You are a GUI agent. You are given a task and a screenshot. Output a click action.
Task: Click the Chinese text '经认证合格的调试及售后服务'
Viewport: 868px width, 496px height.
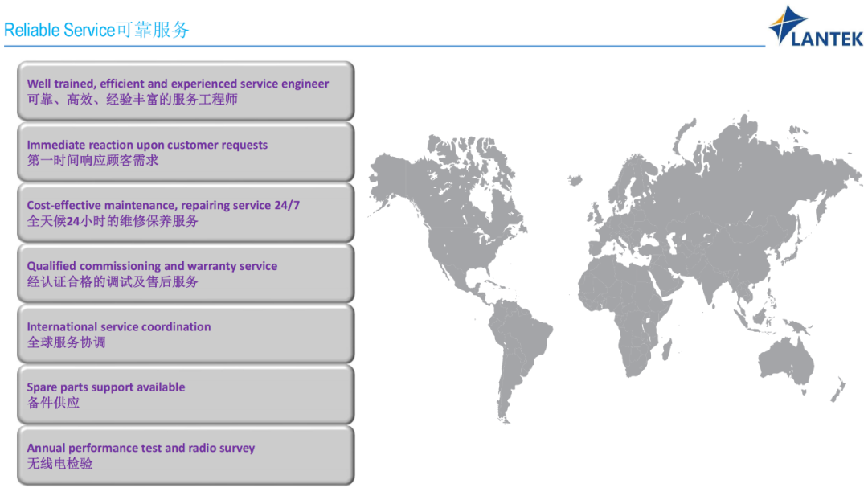point(113,282)
